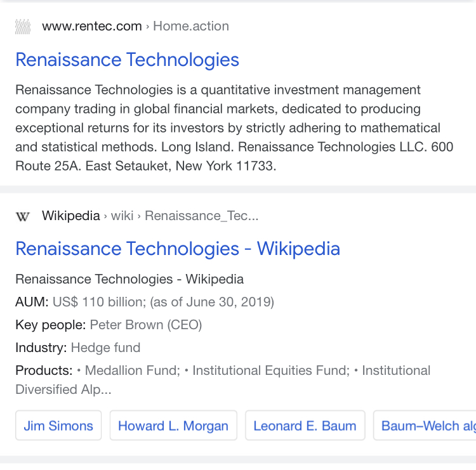Viewport: 476px width, 470px height.
Task: Click the 'wiki' breadcrumb segment
Action: 122,216
